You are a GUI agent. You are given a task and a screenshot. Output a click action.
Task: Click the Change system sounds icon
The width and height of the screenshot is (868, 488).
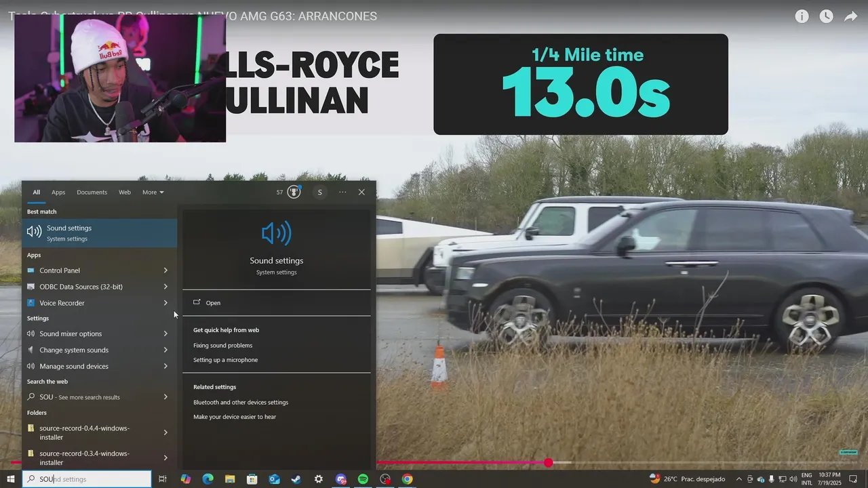coord(31,350)
